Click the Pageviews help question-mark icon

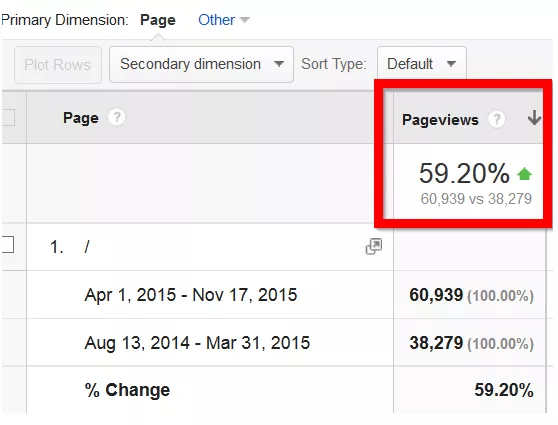click(x=497, y=119)
